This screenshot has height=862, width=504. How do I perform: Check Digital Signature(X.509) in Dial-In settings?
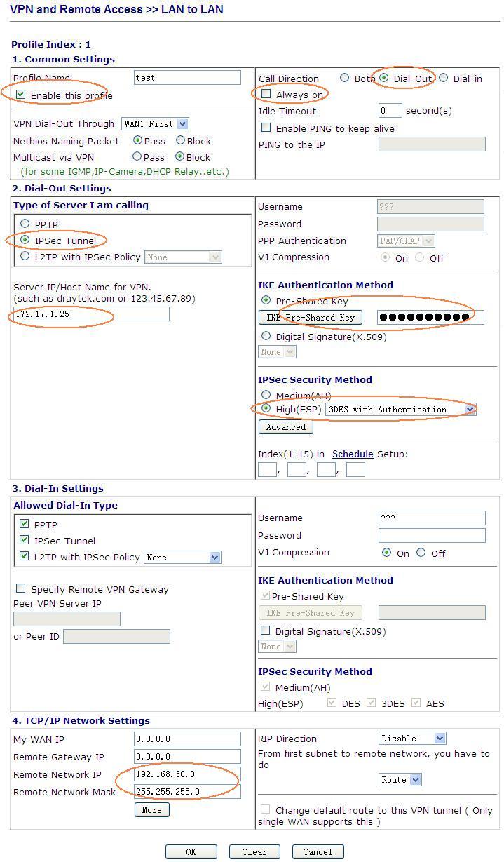click(x=265, y=631)
